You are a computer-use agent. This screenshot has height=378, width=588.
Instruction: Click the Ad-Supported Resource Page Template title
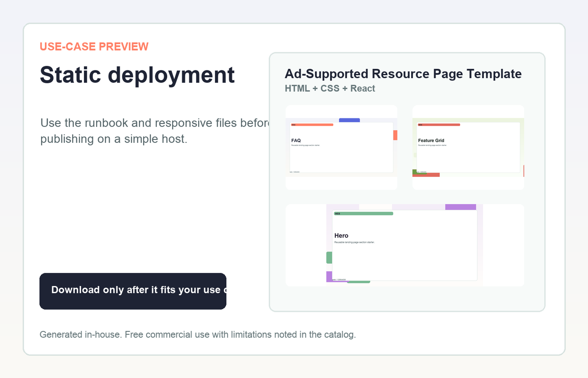click(403, 74)
